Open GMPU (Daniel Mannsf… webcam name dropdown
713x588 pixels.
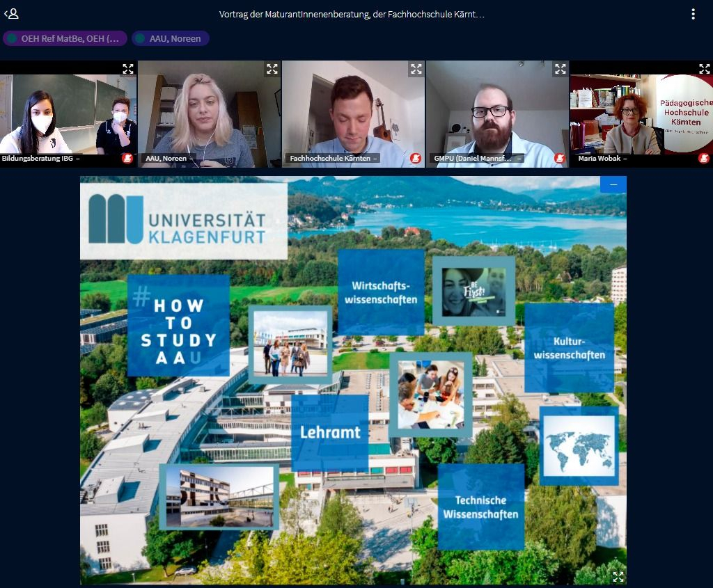[x=478, y=159]
